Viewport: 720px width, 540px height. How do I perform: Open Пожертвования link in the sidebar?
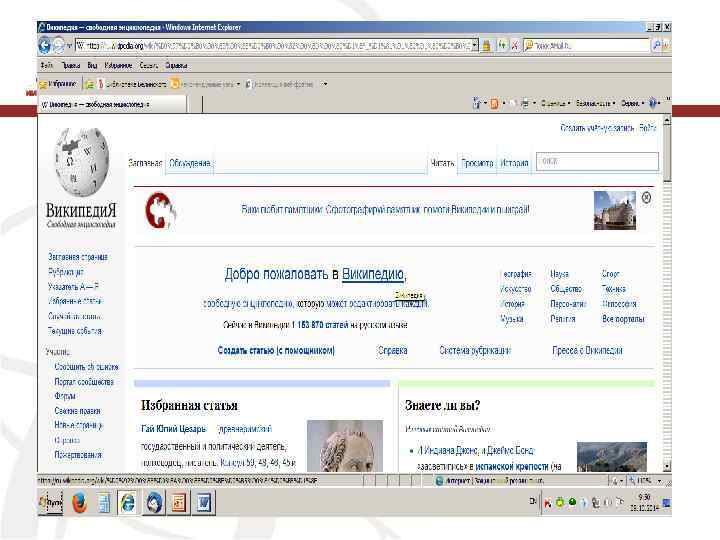78,455
